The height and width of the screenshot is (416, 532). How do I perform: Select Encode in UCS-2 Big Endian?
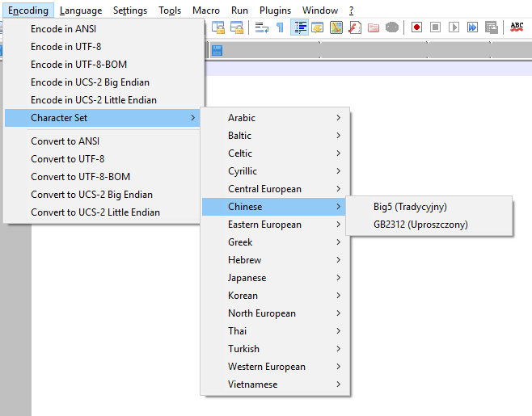click(104, 82)
